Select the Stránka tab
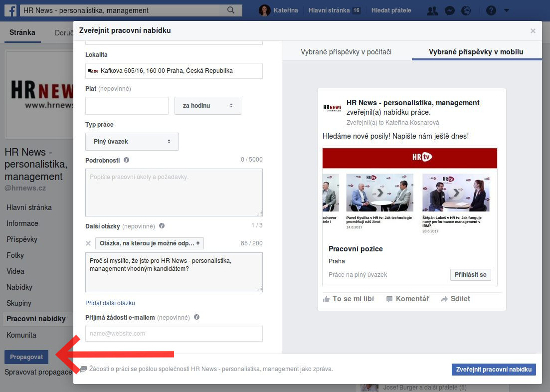The image size is (550, 392). (x=22, y=32)
